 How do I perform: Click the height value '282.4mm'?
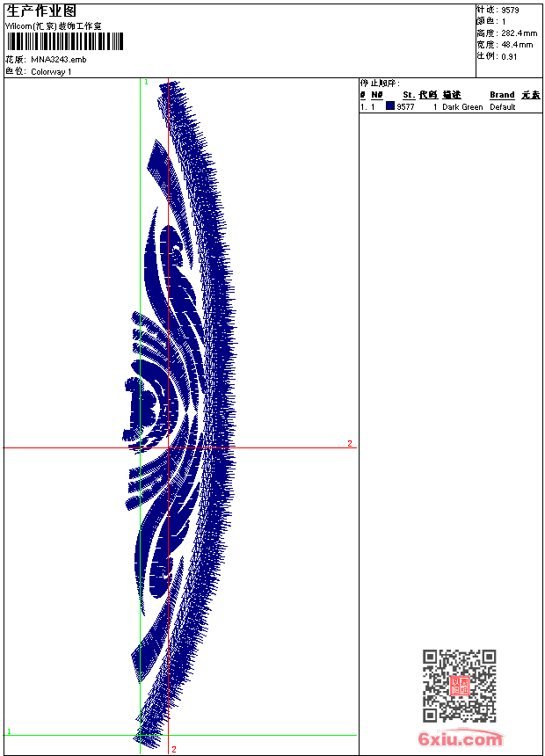pyautogui.click(x=520, y=33)
